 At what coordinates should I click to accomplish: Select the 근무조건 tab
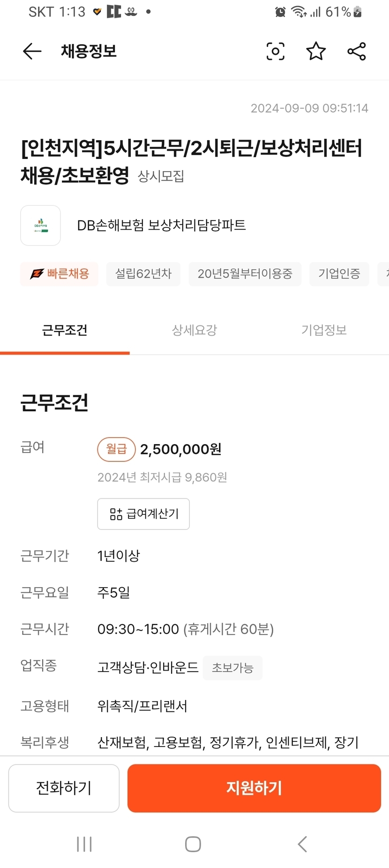click(x=65, y=330)
